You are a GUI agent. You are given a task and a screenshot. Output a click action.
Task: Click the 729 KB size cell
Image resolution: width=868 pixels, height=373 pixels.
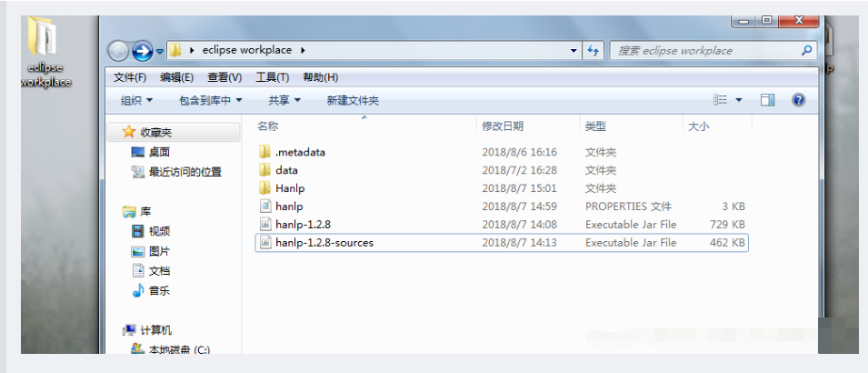pos(727,225)
